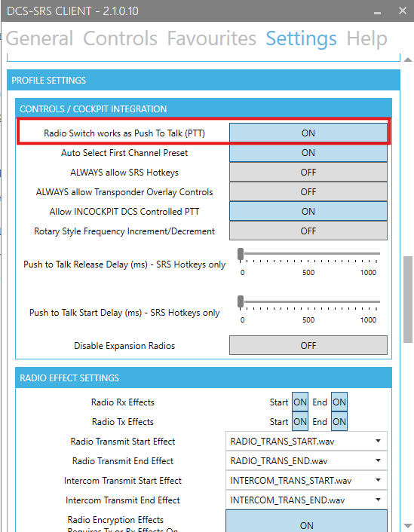This screenshot has height=532, width=414.
Task: Toggle Auto Select First Channel Preset
Action: [x=308, y=153]
